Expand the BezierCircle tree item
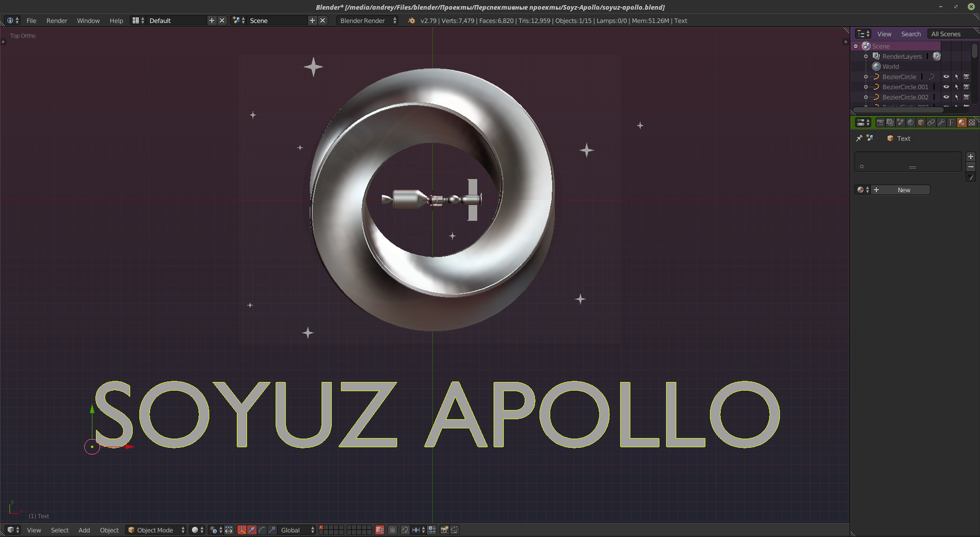980x537 pixels. pyautogui.click(x=865, y=77)
